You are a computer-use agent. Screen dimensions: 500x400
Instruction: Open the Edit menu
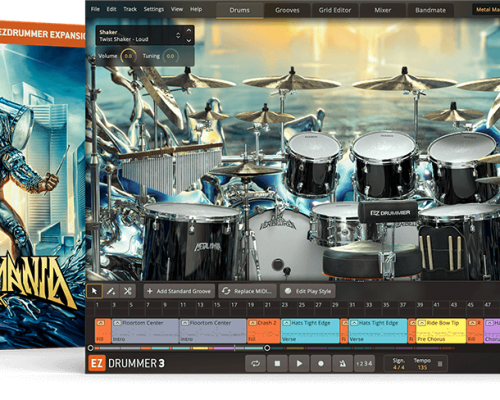111,9
